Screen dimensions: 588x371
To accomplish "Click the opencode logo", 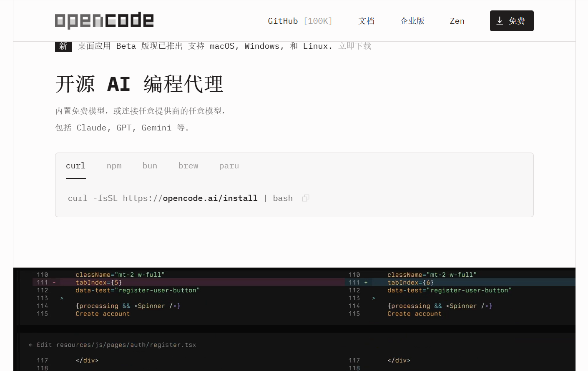I will pos(104,20).
